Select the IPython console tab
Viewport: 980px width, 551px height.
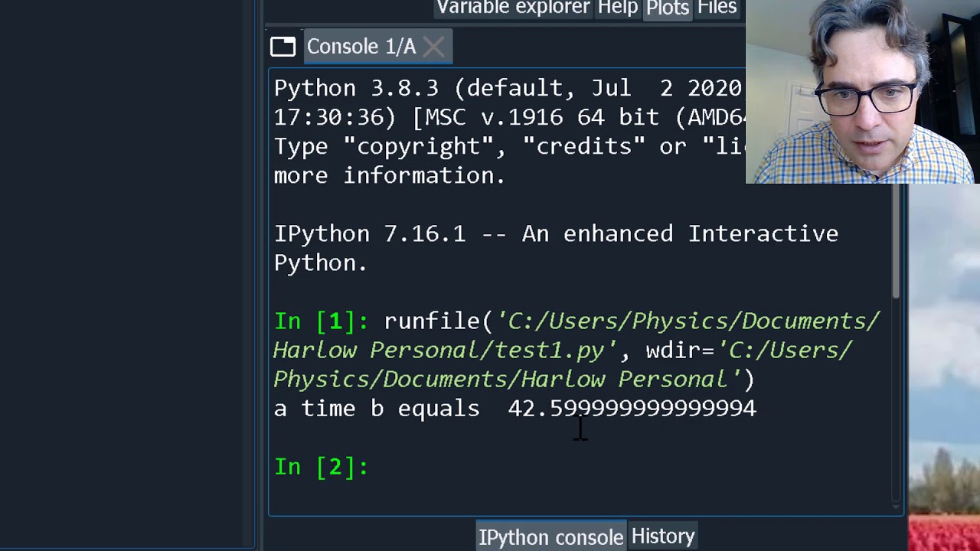click(550, 537)
